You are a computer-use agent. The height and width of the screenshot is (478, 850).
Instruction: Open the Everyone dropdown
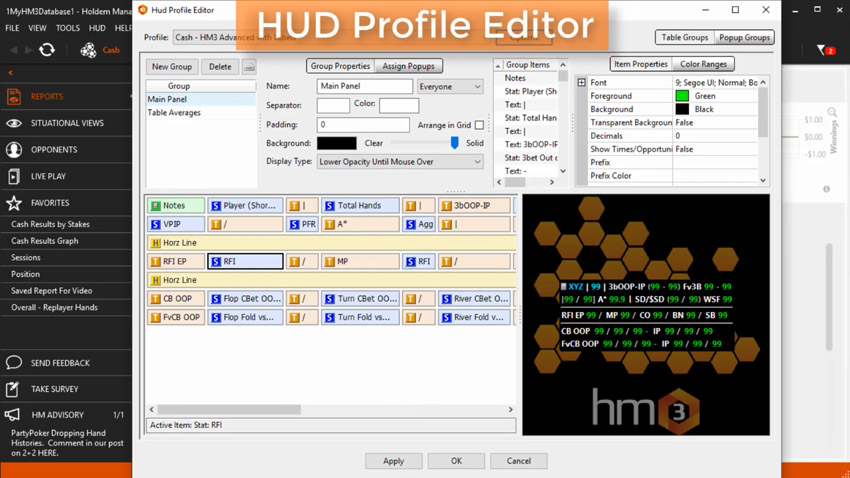[450, 87]
